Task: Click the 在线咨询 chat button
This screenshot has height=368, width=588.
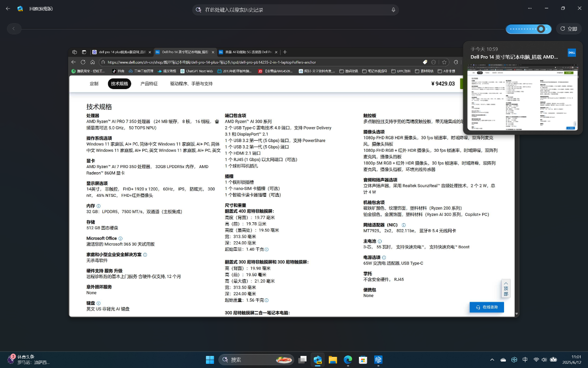Action: (486, 307)
